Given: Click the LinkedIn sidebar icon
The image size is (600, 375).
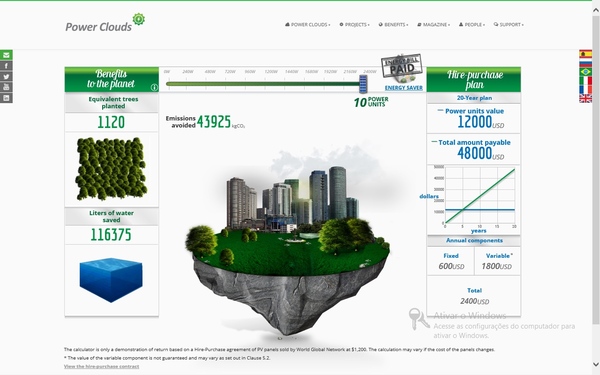Looking at the screenshot, I should pos(6,98).
